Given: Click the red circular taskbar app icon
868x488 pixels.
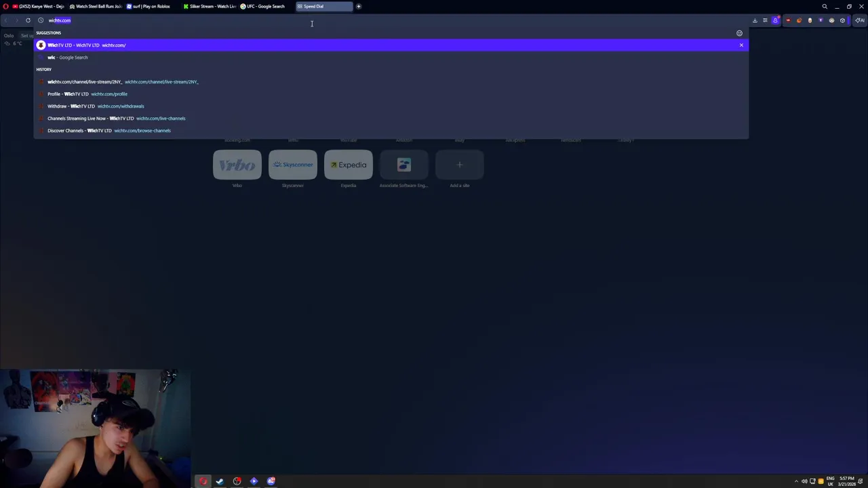Looking at the screenshot, I should (x=237, y=481).
